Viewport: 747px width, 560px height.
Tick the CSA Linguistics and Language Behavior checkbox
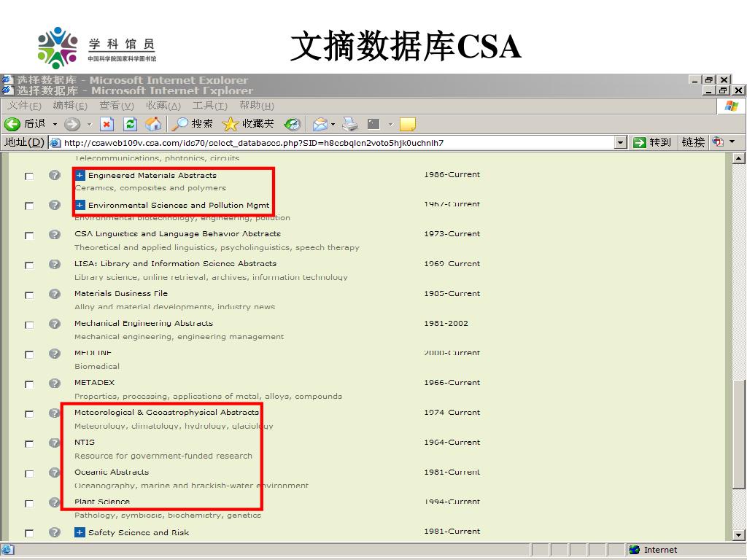point(29,236)
